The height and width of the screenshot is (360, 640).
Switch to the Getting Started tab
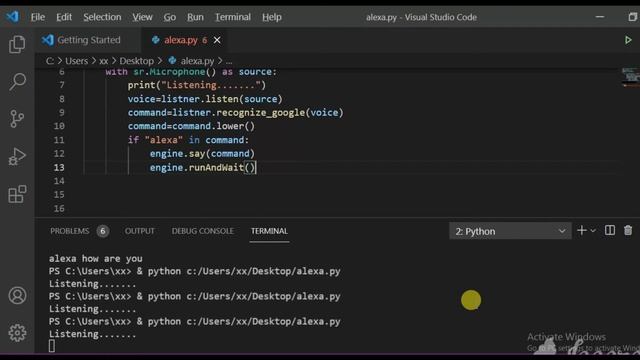89,40
